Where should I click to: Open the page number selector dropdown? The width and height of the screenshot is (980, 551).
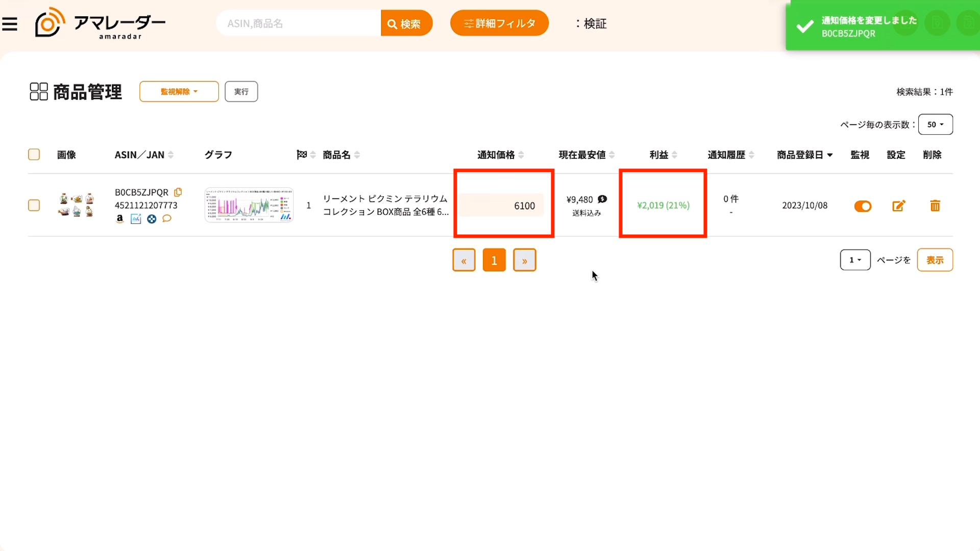point(855,260)
